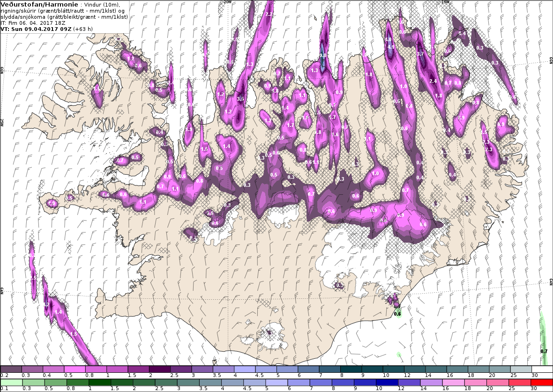Click the '(+63 h)' forecast offset text
The height and width of the screenshot is (392, 553).
83,29
